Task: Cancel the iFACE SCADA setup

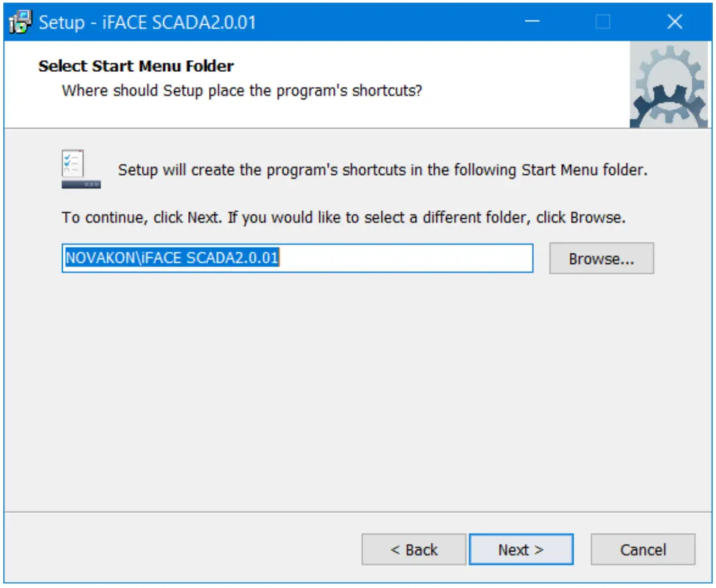Action: click(x=643, y=549)
